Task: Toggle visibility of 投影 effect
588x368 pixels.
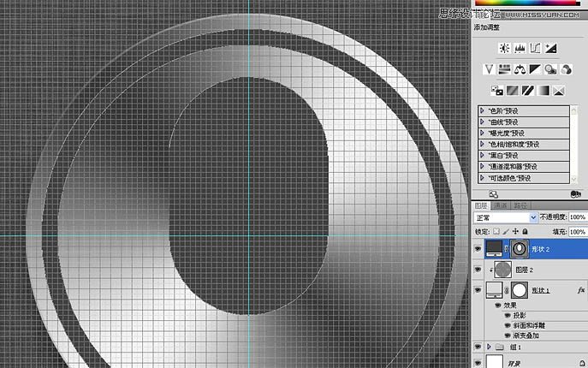Action: 508,316
